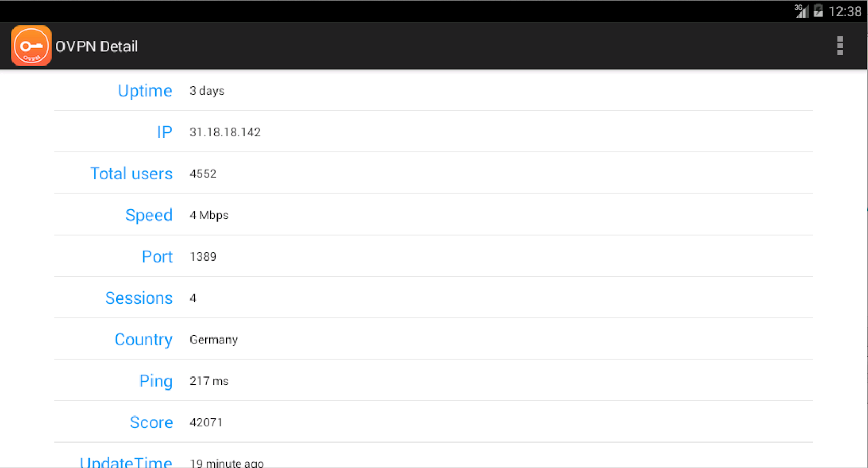Viewport: 868px width, 468px height.
Task: Select the Port label
Action: [157, 256]
